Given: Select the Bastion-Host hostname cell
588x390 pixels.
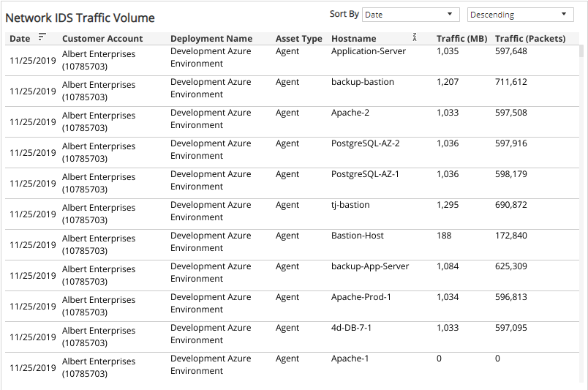Looking at the screenshot, I should (358, 236).
